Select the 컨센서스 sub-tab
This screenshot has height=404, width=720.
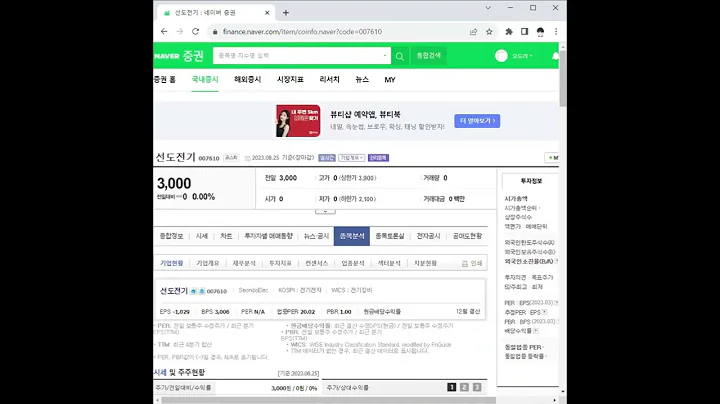tap(317, 264)
